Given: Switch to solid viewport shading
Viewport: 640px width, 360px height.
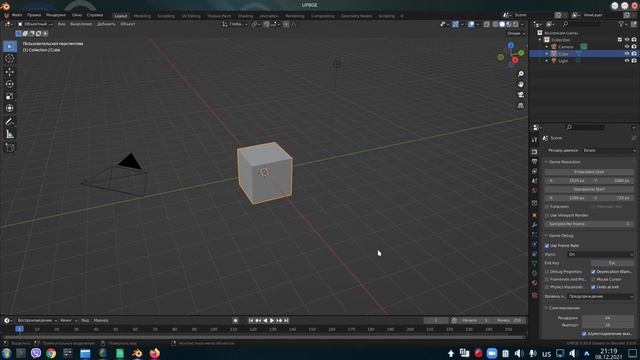Looking at the screenshot, I should (502, 24).
